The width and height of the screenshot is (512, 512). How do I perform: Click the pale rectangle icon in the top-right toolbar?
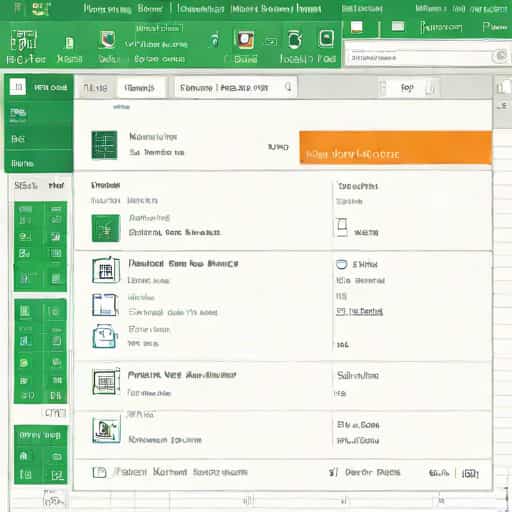click(x=398, y=26)
